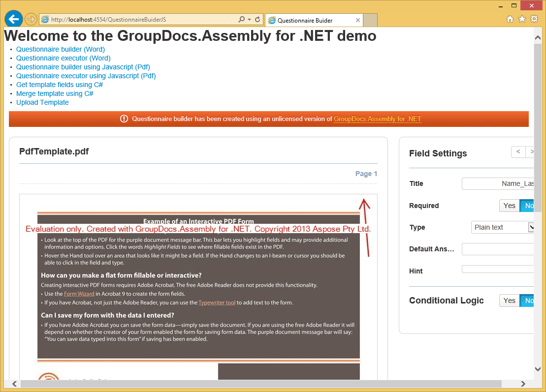Set Required to No
Viewport: 546px width, 392px height.
coord(527,206)
